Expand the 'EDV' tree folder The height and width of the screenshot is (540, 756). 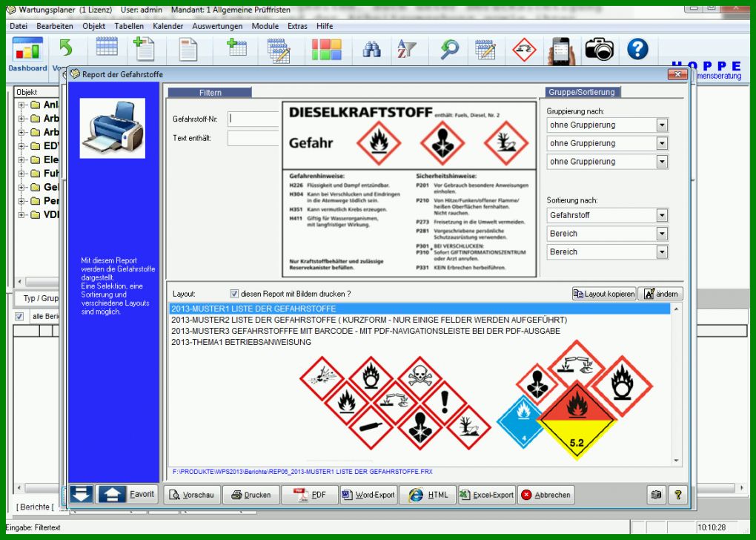[21, 145]
